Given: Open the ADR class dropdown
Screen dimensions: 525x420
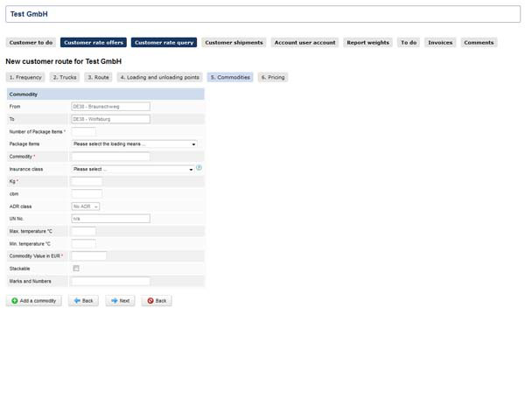Looking at the screenshot, I should pos(86,206).
